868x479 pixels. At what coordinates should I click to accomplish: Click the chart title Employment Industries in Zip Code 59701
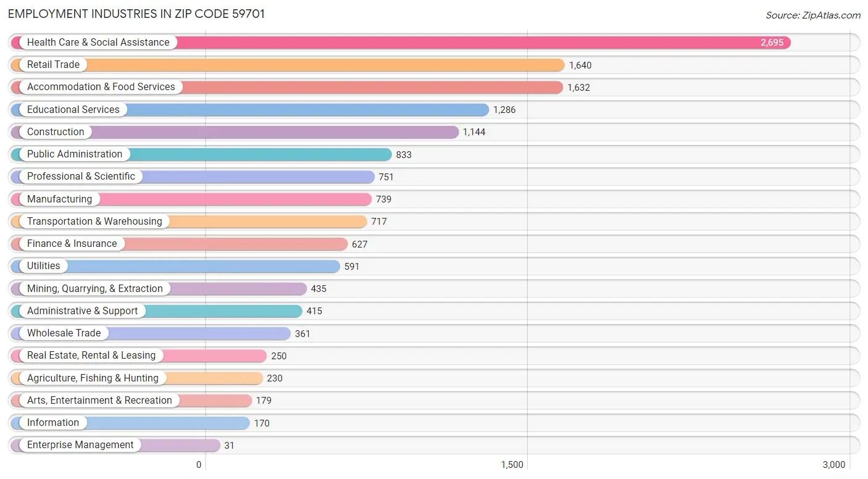point(136,14)
